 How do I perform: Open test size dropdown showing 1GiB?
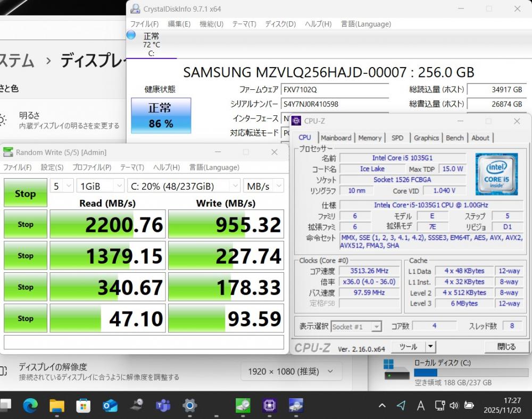click(x=100, y=186)
